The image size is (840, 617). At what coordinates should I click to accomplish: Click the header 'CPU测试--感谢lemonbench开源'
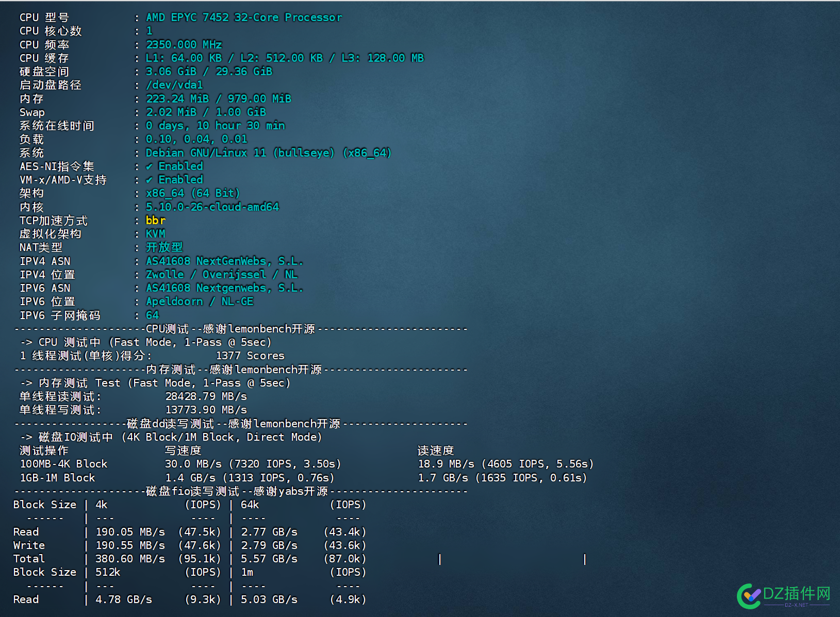click(230, 329)
